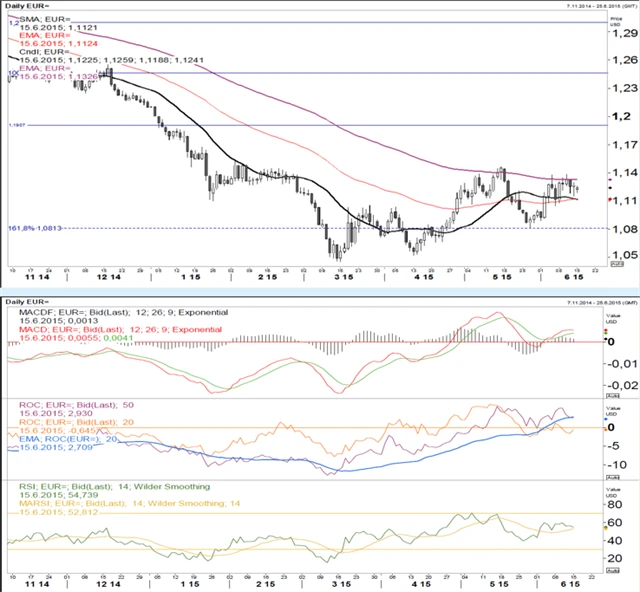Click price axis value 1,29
The width and height of the screenshot is (640, 592).
pyautogui.click(x=623, y=33)
